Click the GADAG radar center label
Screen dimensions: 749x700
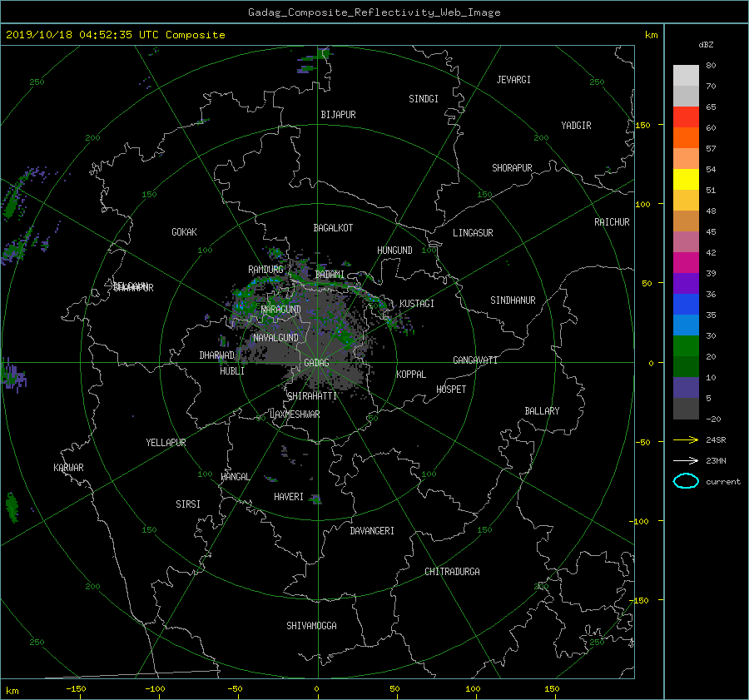tap(317, 363)
